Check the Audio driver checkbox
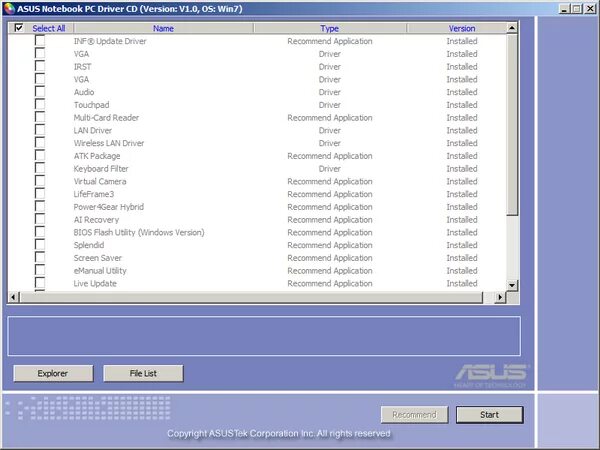 (40, 91)
